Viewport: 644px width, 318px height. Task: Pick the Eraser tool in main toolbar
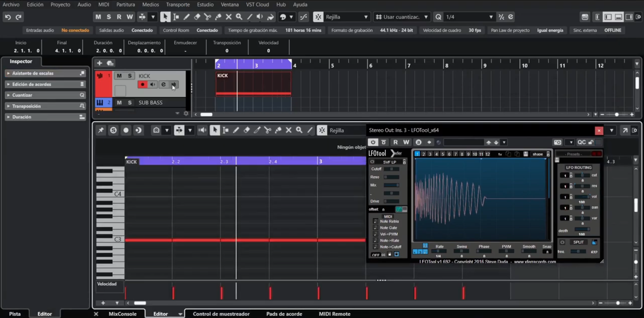[x=197, y=17]
